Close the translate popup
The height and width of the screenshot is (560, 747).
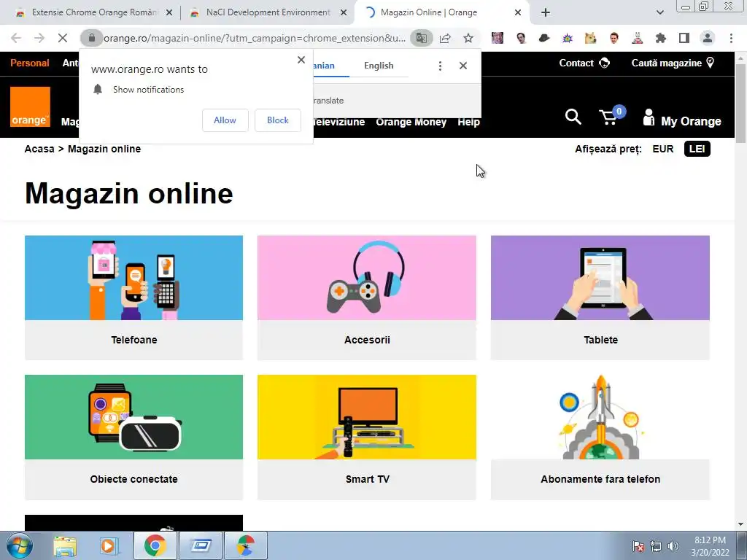pos(463,66)
